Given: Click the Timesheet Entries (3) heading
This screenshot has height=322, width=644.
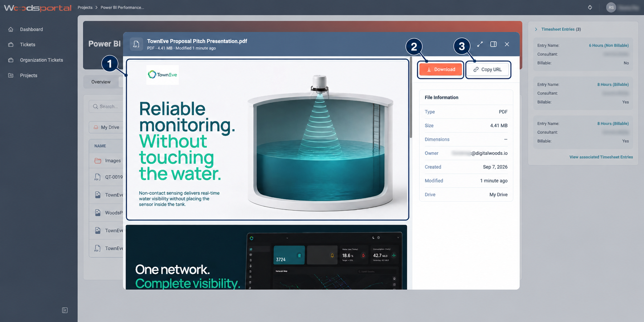Looking at the screenshot, I should pos(561,29).
